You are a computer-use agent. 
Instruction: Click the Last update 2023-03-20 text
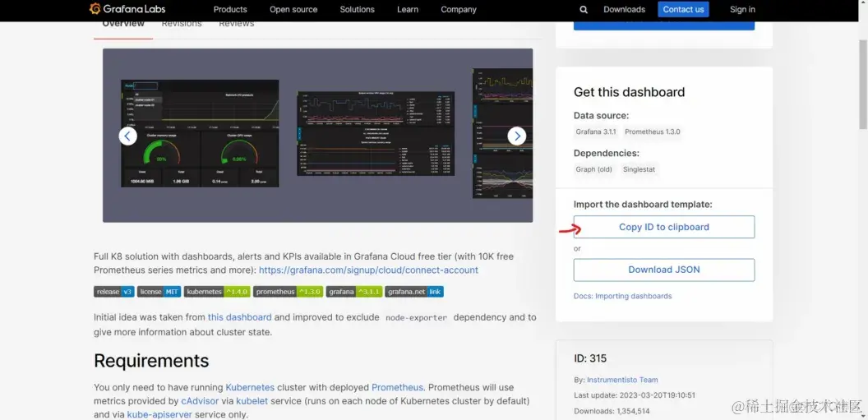pos(635,395)
